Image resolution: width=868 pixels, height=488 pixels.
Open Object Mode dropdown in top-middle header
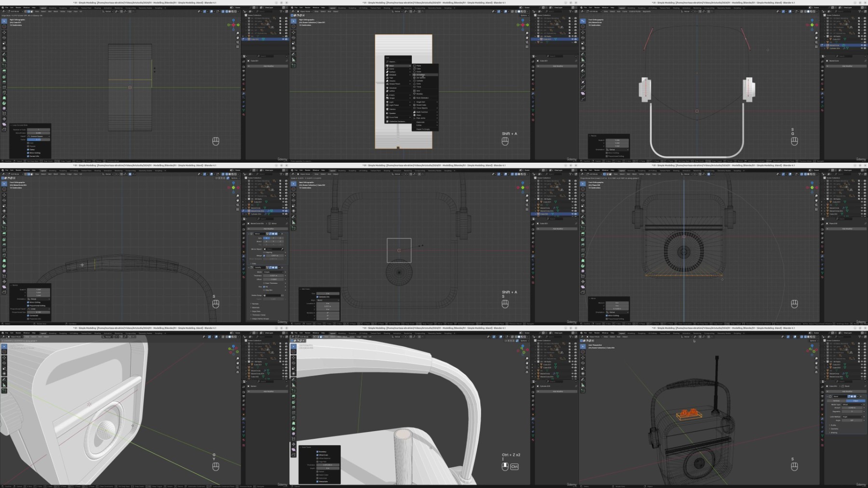pyautogui.click(x=305, y=12)
